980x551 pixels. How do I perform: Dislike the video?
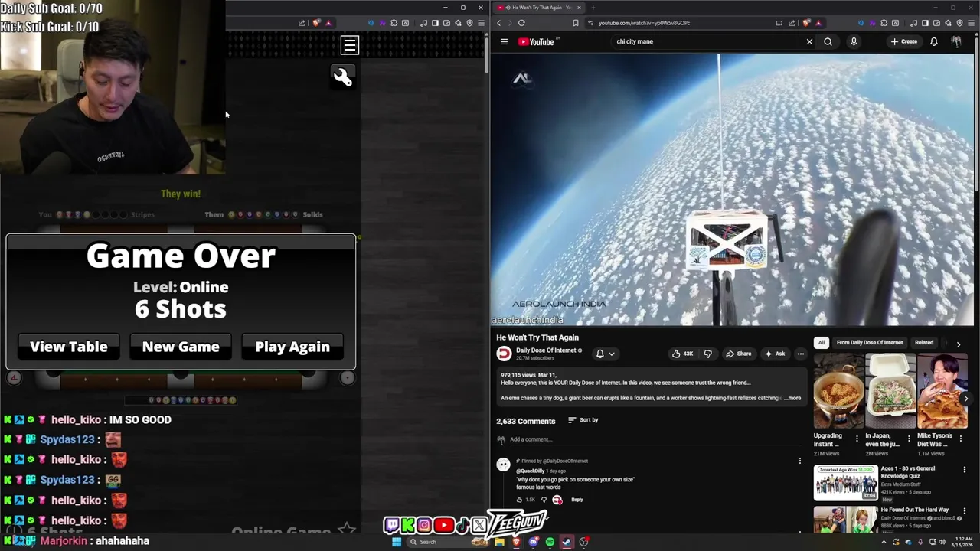(707, 354)
